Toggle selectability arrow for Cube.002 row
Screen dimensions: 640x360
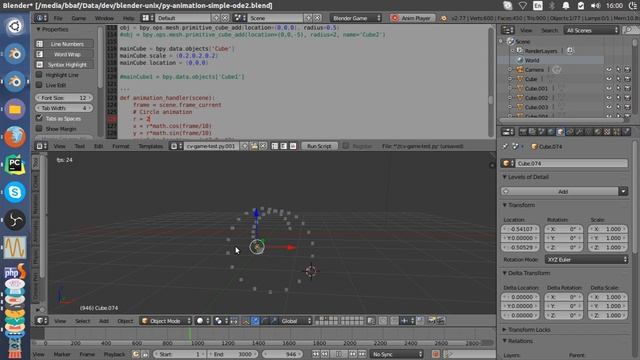pos(618,98)
